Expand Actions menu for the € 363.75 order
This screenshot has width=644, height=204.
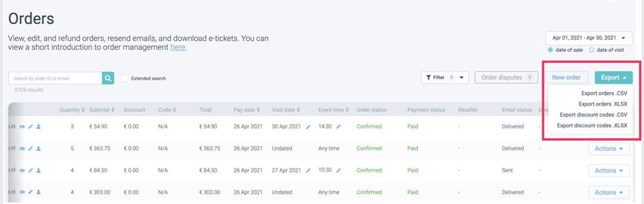coord(609,149)
